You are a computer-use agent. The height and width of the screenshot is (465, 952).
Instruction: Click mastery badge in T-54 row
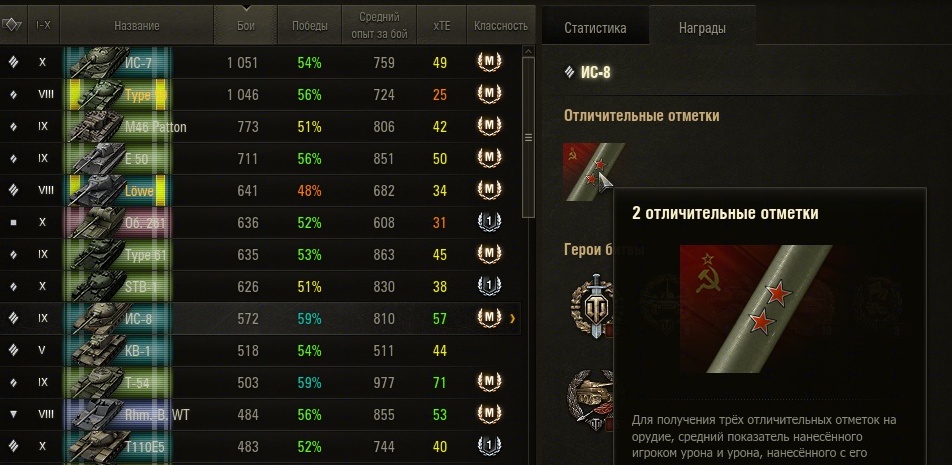489,382
